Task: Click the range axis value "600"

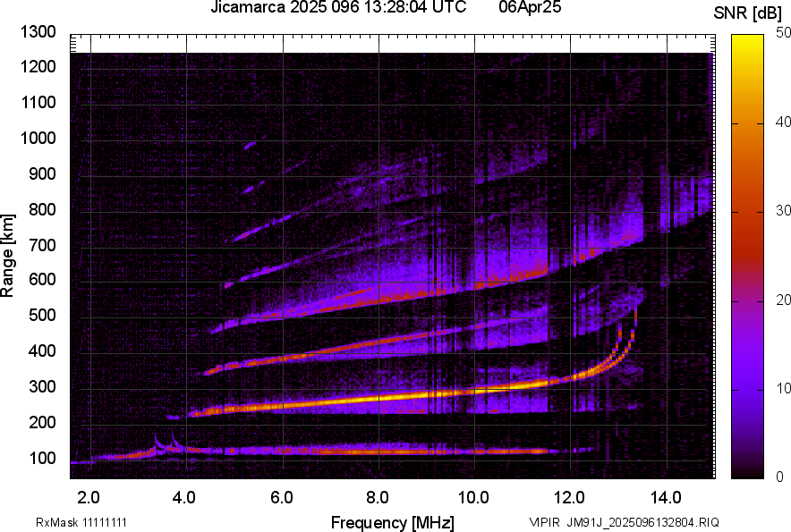Action: [42, 279]
